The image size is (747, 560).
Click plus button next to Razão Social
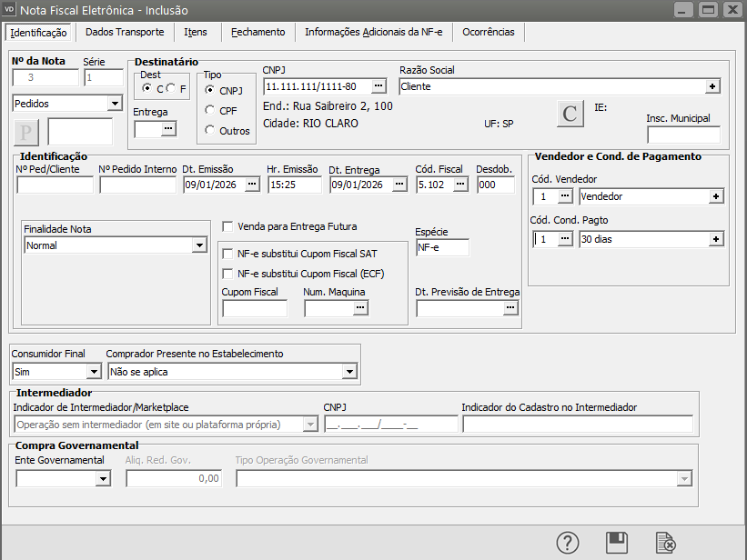712,86
